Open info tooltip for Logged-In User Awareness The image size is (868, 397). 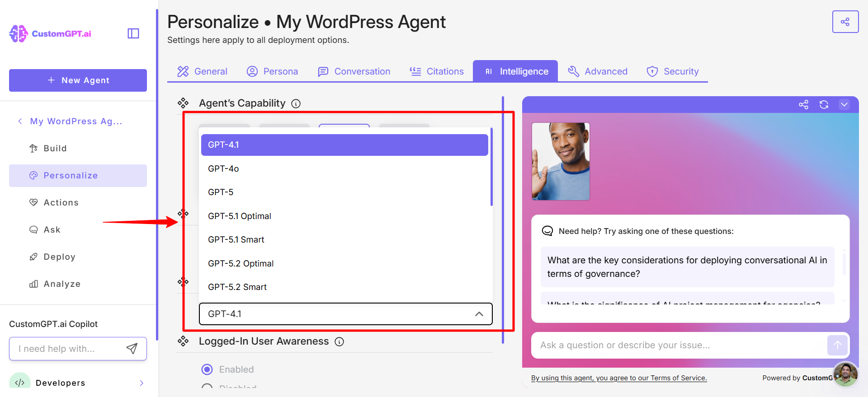point(339,342)
